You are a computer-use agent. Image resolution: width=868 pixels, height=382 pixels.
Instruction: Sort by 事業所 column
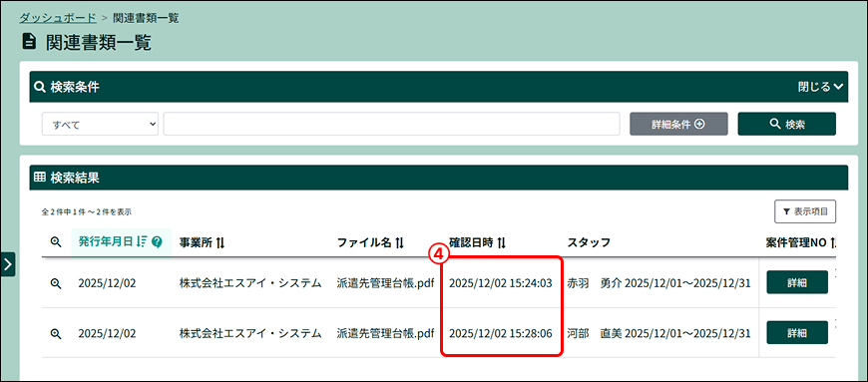[x=202, y=242]
